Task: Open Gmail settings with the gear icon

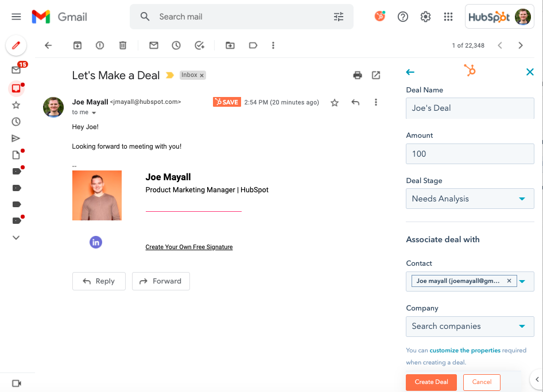Action: tap(425, 17)
